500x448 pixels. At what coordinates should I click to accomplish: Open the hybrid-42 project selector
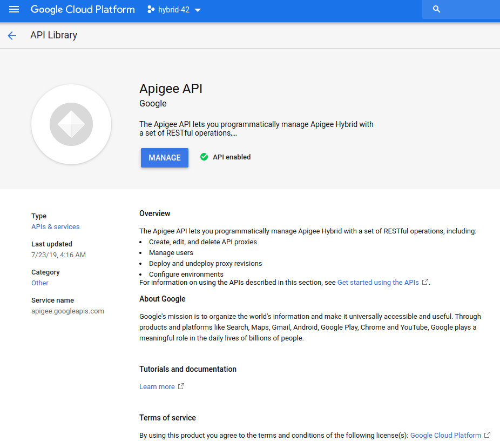point(174,10)
